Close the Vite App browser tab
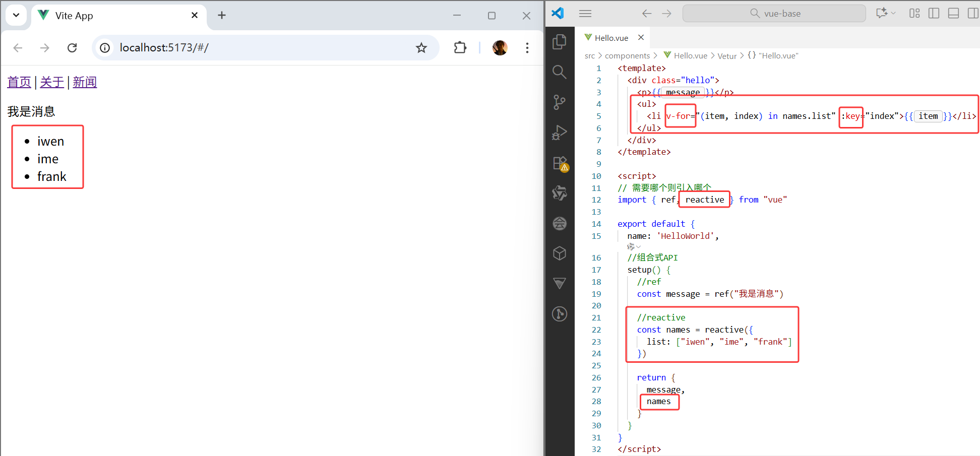Screen dimensions: 980x456 pyautogui.click(x=195, y=16)
